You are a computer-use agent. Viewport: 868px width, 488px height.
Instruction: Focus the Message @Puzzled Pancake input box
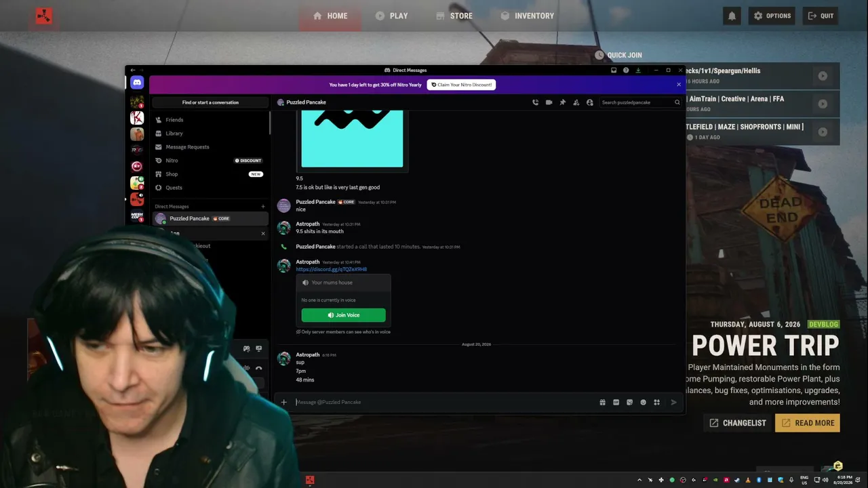(x=444, y=402)
